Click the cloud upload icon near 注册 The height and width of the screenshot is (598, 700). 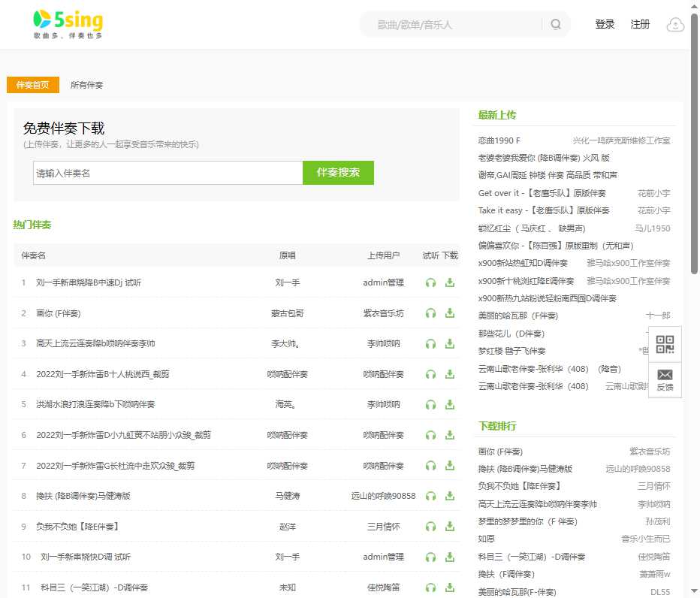pos(674,24)
